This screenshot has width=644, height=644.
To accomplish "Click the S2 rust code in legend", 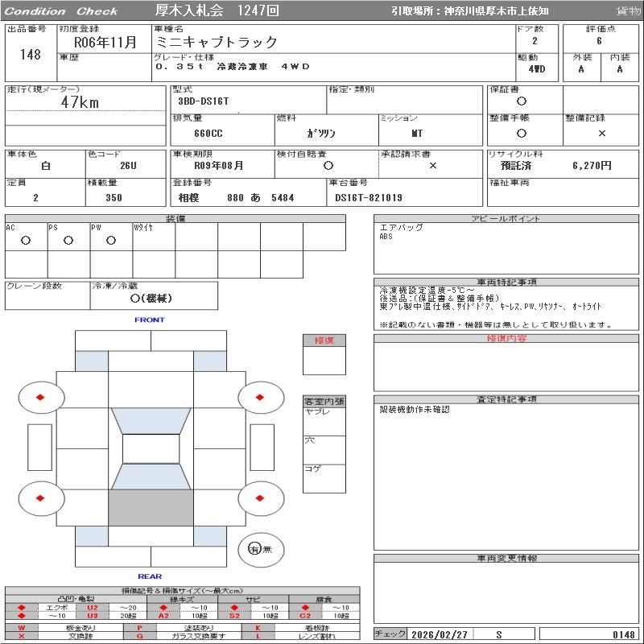I will coord(234,616).
